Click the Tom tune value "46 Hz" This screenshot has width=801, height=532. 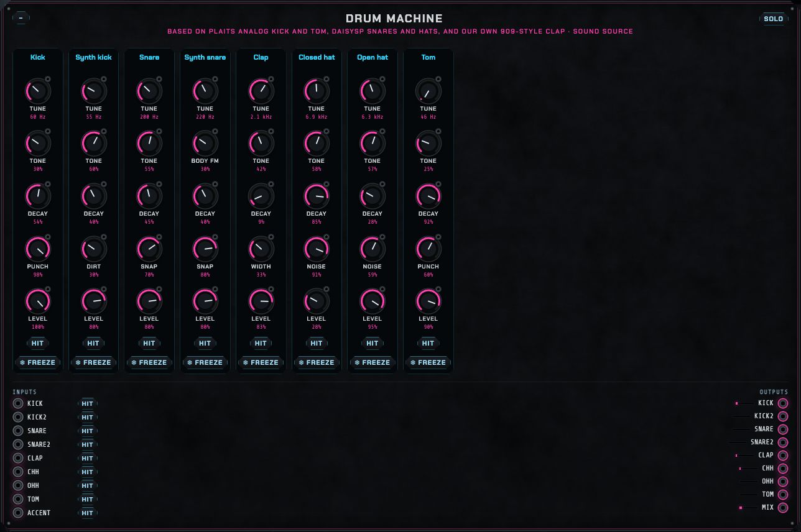[428, 117]
